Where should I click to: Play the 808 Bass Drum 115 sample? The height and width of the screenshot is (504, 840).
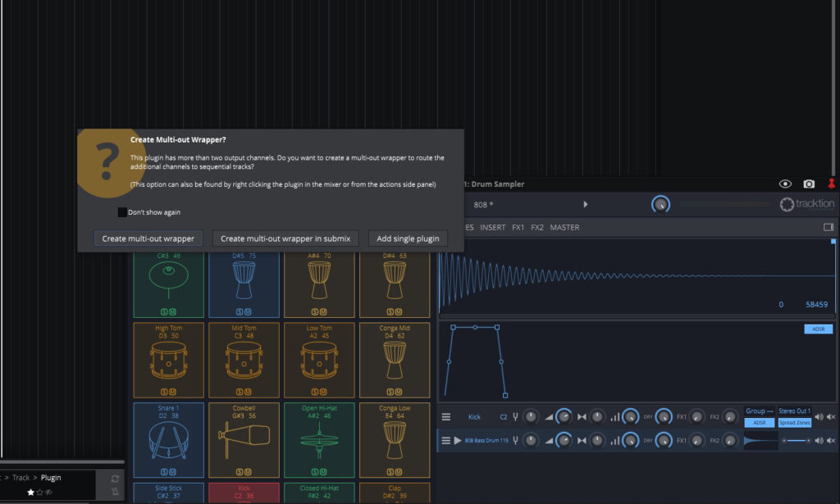(x=458, y=440)
